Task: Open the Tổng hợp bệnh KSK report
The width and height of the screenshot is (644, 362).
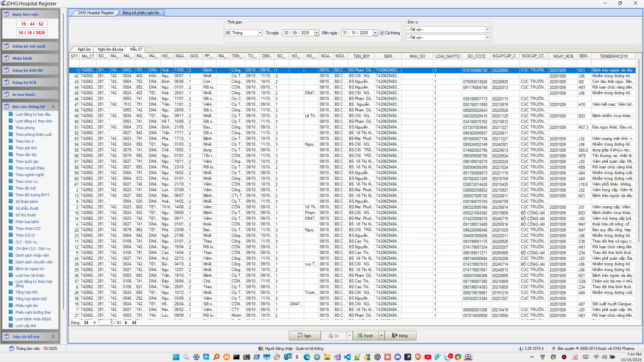Action: pos(31,299)
